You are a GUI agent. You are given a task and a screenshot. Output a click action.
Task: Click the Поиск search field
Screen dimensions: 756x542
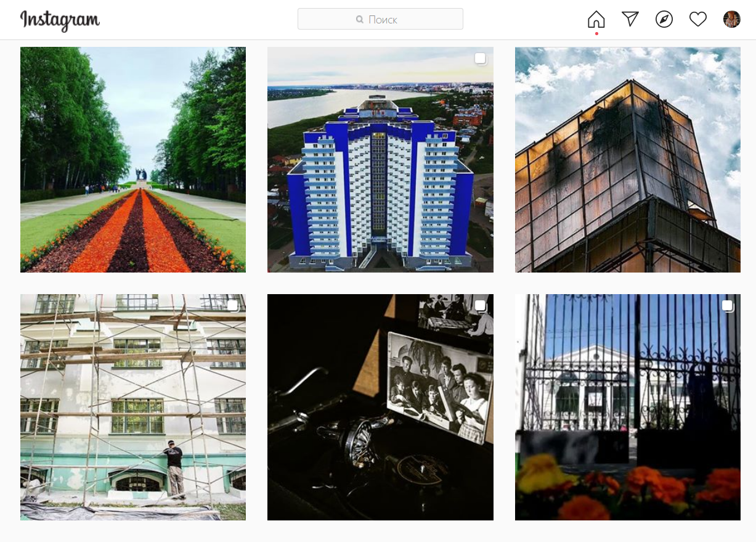(380, 19)
